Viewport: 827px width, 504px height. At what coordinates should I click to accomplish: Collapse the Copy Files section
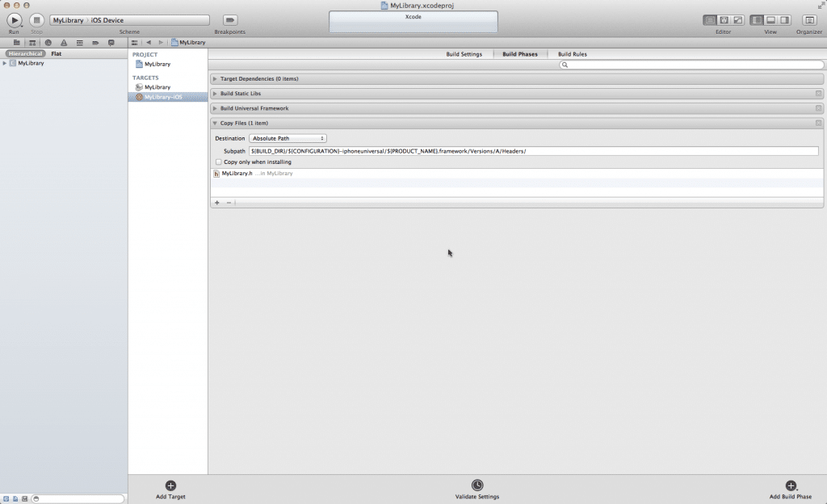pos(215,123)
